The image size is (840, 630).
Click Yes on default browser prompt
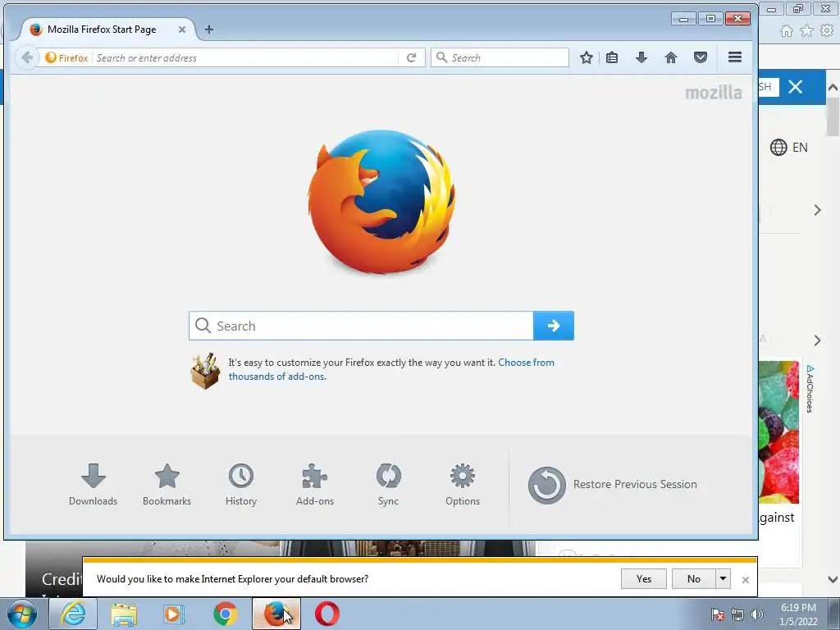643,579
